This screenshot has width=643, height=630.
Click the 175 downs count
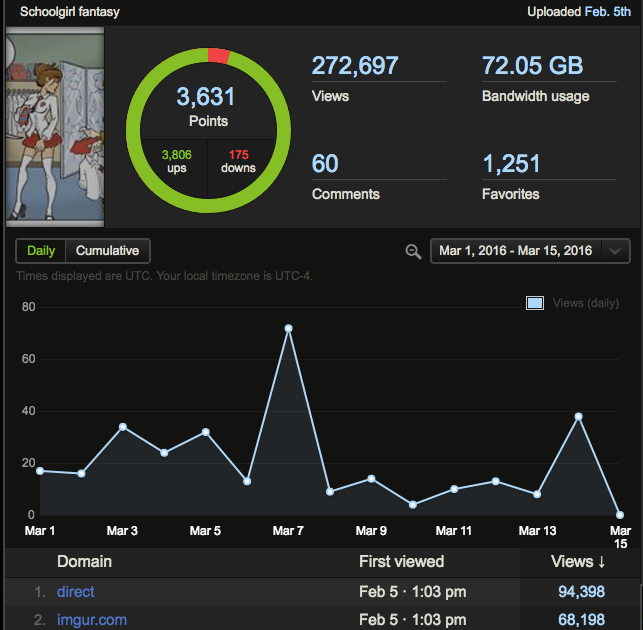239,161
